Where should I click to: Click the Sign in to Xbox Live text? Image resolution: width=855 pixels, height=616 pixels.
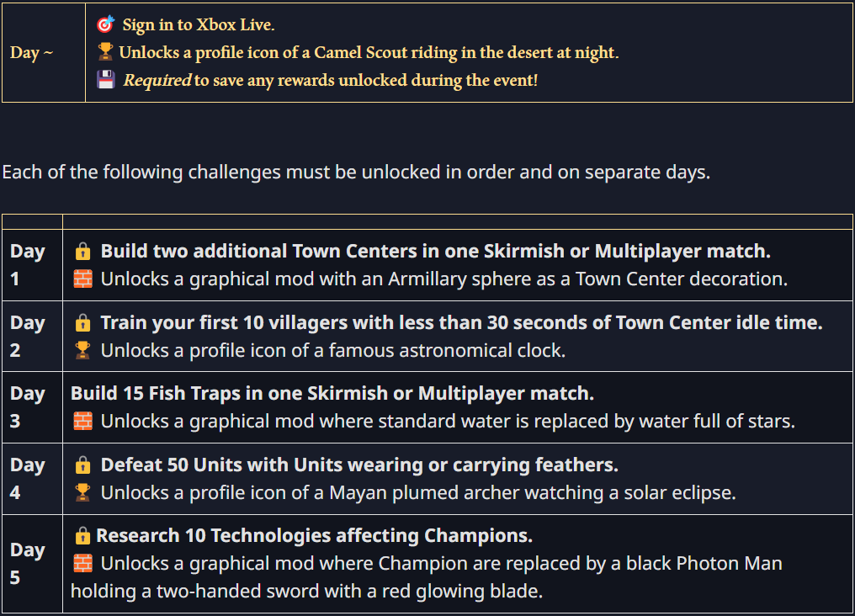coord(198,25)
